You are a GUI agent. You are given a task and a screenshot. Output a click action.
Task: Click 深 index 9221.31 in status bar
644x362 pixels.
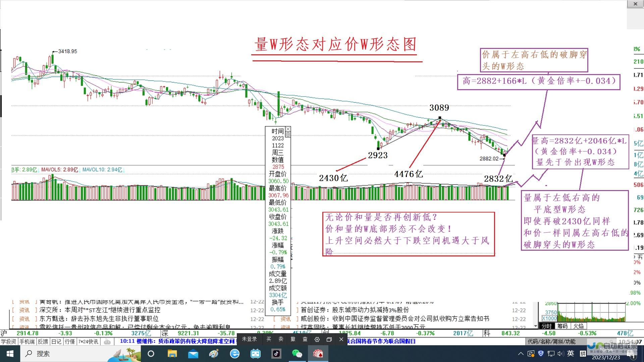pyautogui.click(x=188, y=333)
